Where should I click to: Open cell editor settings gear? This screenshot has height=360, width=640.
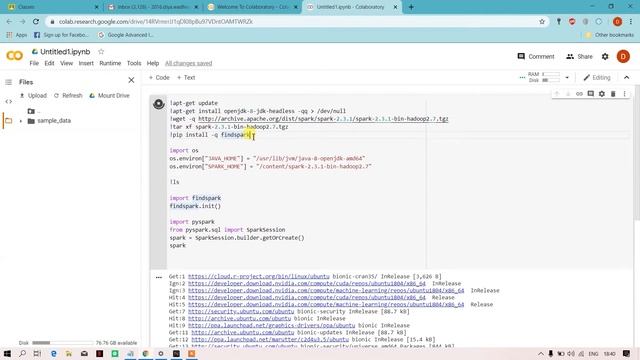(602, 94)
